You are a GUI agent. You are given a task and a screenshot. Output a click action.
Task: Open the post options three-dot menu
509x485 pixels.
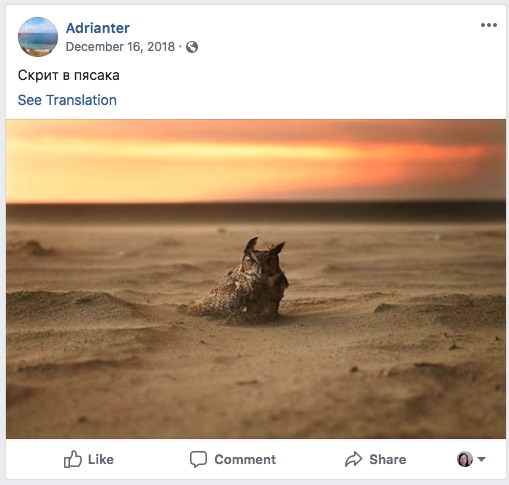pyautogui.click(x=489, y=25)
